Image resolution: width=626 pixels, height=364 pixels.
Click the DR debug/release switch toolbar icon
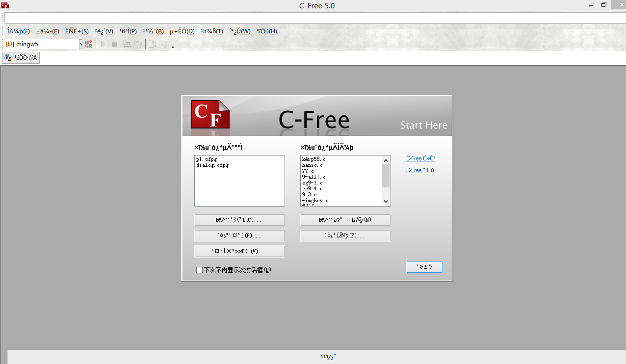pyautogui.click(x=89, y=44)
